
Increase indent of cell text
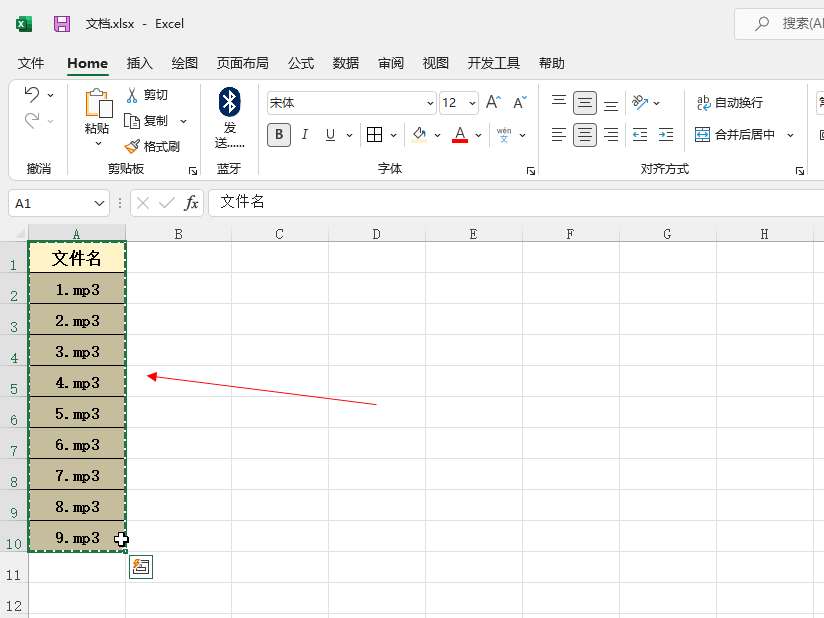pos(666,135)
